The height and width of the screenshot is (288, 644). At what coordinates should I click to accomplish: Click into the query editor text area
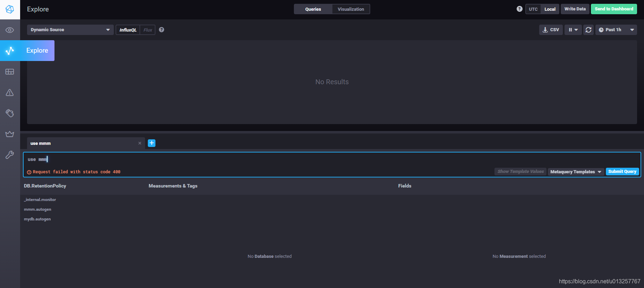coord(332,159)
